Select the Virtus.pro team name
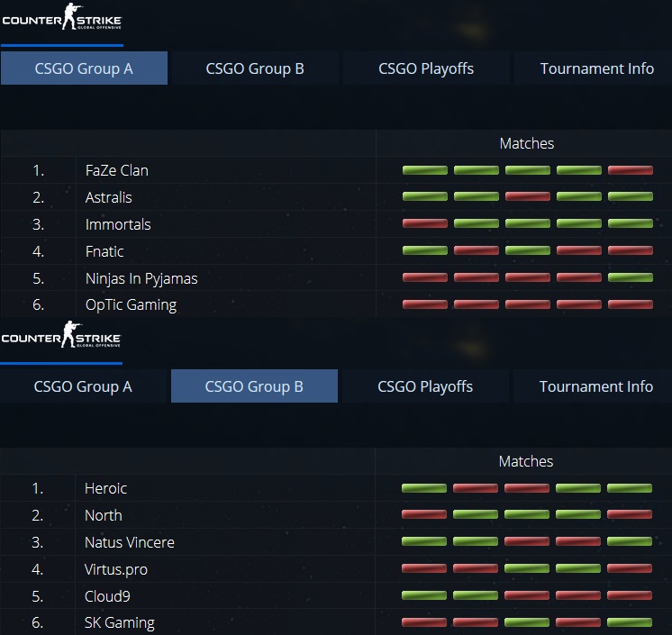The width and height of the screenshot is (672, 635). (x=115, y=569)
